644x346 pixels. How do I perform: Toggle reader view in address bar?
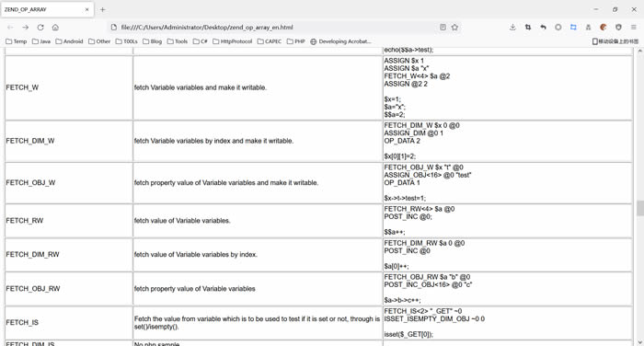point(443,27)
